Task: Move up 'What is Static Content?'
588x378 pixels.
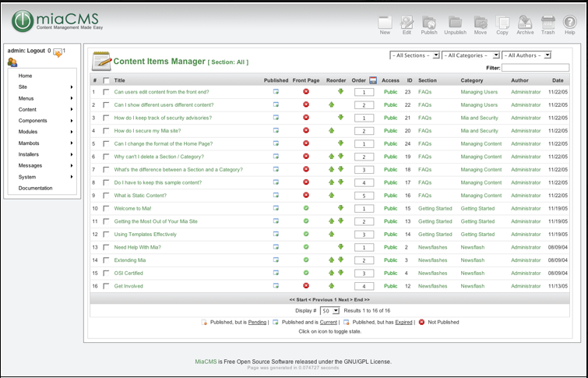Action: pyautogui.click(x=331, y=195)
